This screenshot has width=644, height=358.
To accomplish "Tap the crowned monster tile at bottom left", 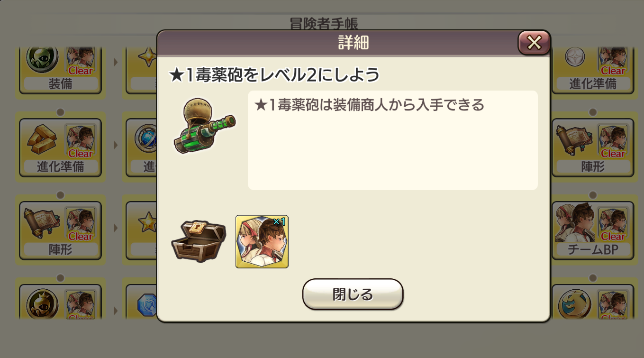I will coord(60,302).
